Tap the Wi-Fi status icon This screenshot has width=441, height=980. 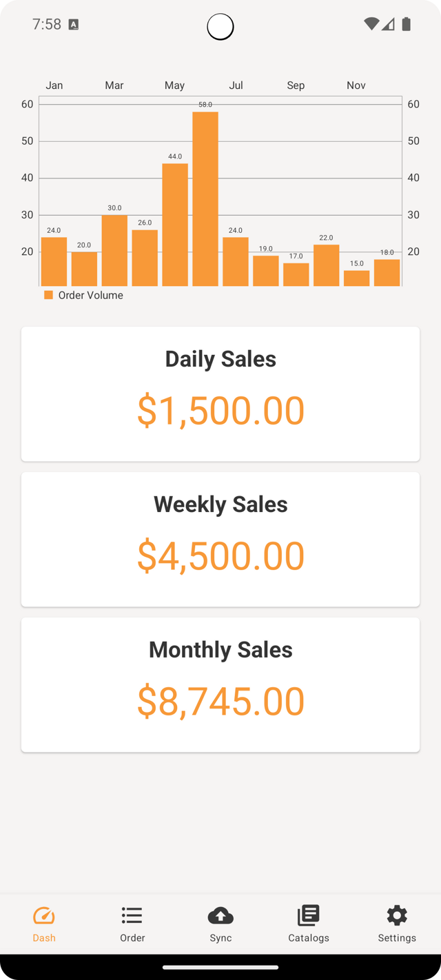click(x=373, y=22)
